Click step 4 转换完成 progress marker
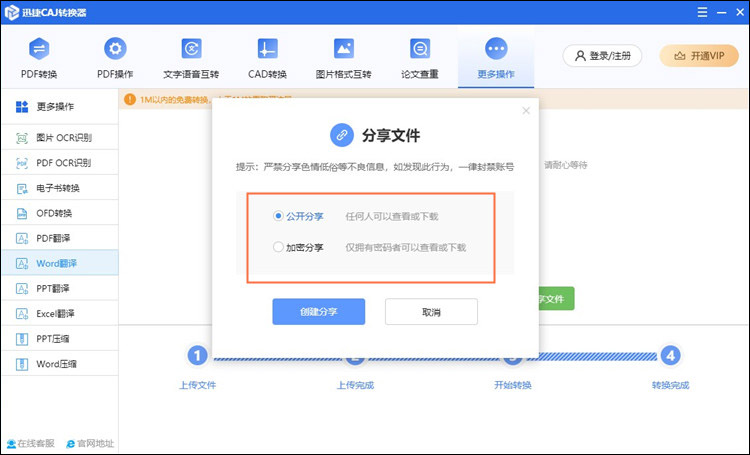 click(670, 355)
